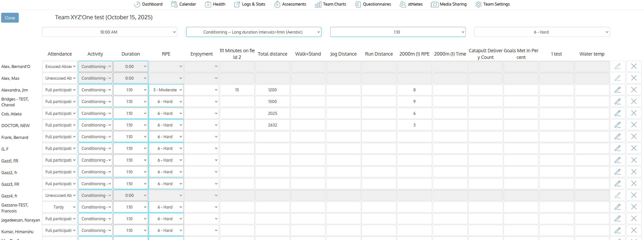
Task: Open Enjoyment dropdown for Bridges - TEST, Charod
Action: pos(202,102)
